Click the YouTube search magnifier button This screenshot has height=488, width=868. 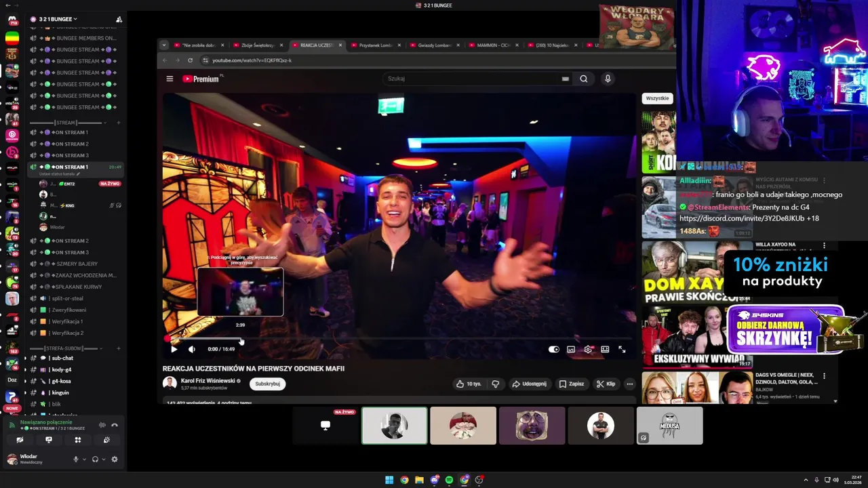click(583, 79)
